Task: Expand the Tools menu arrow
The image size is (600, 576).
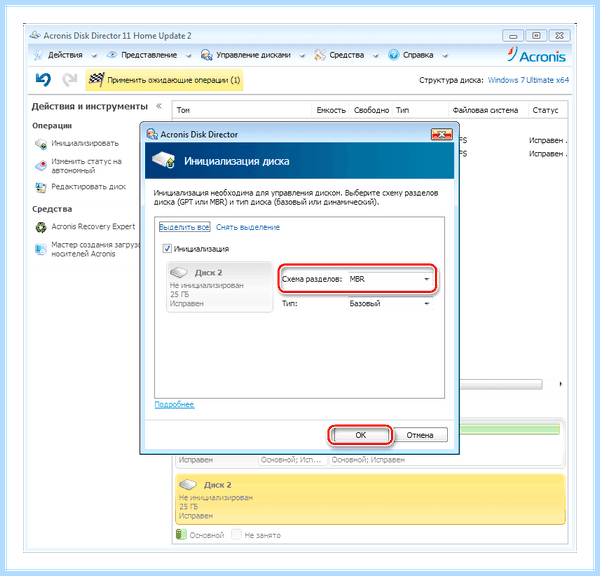Action: click(x=375, y=56)
